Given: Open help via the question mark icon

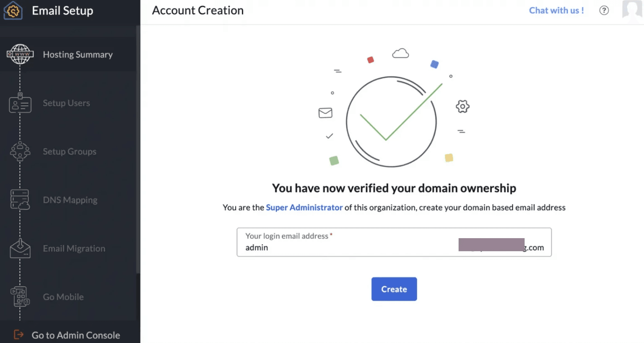Looking at the screenshot, I should (604, 10).
